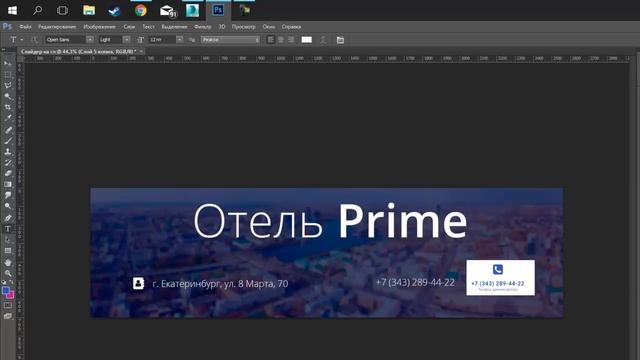This screenshot has height=360, width=640.
Task: Open the Файл menu
Action: click(x=25, y=27)
